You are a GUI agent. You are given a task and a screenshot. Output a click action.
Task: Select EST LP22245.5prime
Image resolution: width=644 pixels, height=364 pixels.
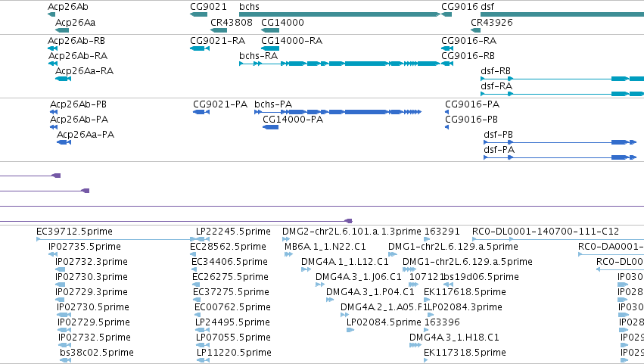233,232
